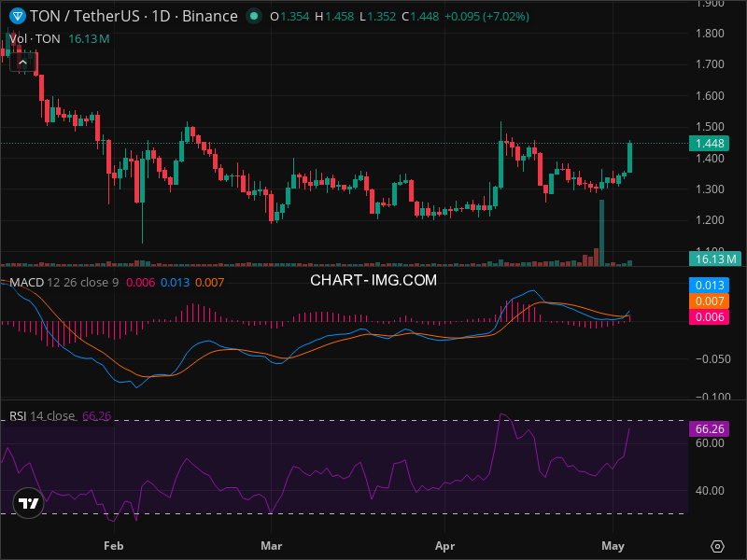Click the 40.00 RSI axis label

click(710, 491)
